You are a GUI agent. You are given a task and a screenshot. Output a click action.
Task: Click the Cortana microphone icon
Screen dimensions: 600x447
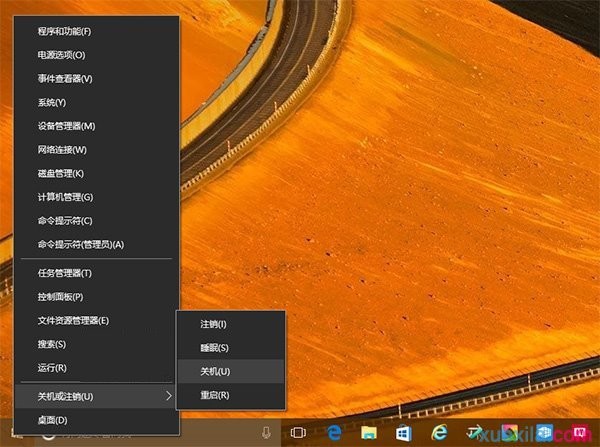(267, 432)
